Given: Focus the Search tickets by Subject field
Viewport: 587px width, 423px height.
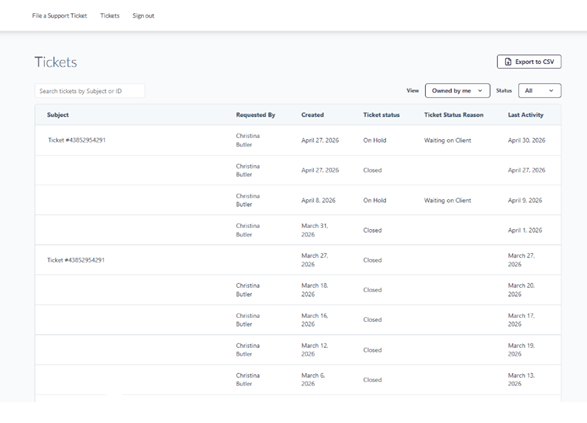Looking at the screenshot, I should point(90,91).
